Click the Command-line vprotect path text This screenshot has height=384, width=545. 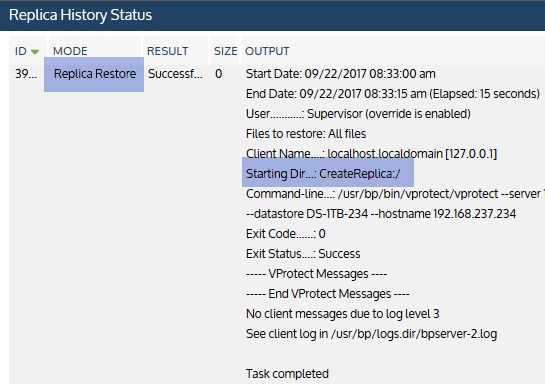pos(418,194)
